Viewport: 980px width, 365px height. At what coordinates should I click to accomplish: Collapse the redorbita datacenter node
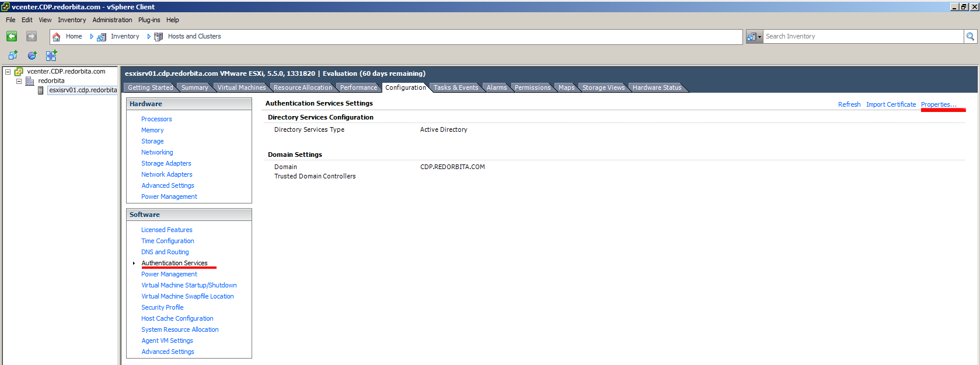[x=19, y=81]
